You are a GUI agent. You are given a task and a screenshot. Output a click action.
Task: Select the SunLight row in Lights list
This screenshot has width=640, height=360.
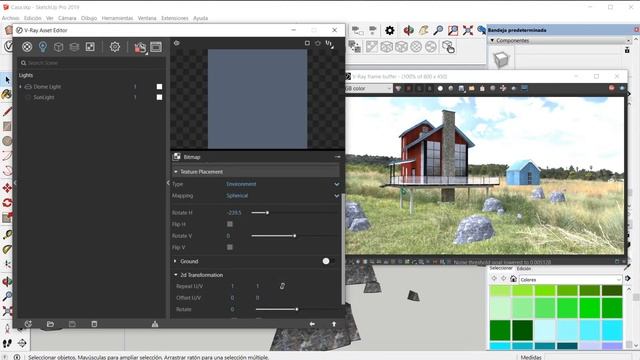coord(91,97)
